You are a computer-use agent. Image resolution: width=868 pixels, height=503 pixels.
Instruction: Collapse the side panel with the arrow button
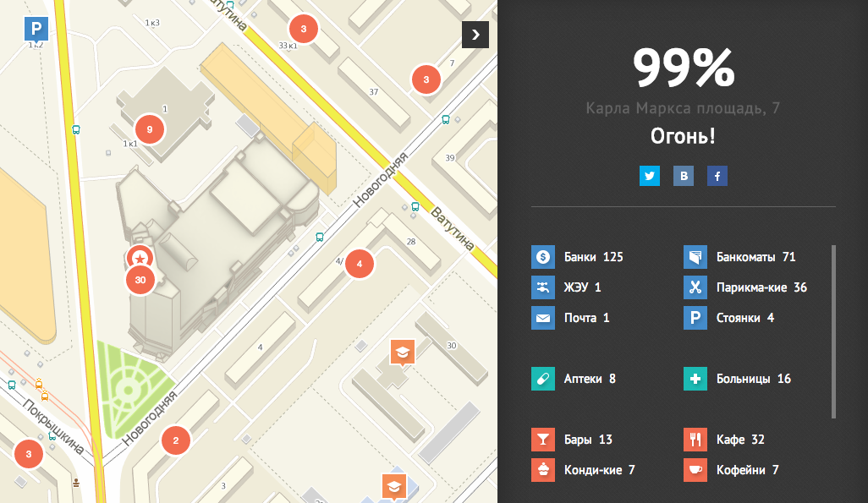pyautogui.click(x=475, y=35)
